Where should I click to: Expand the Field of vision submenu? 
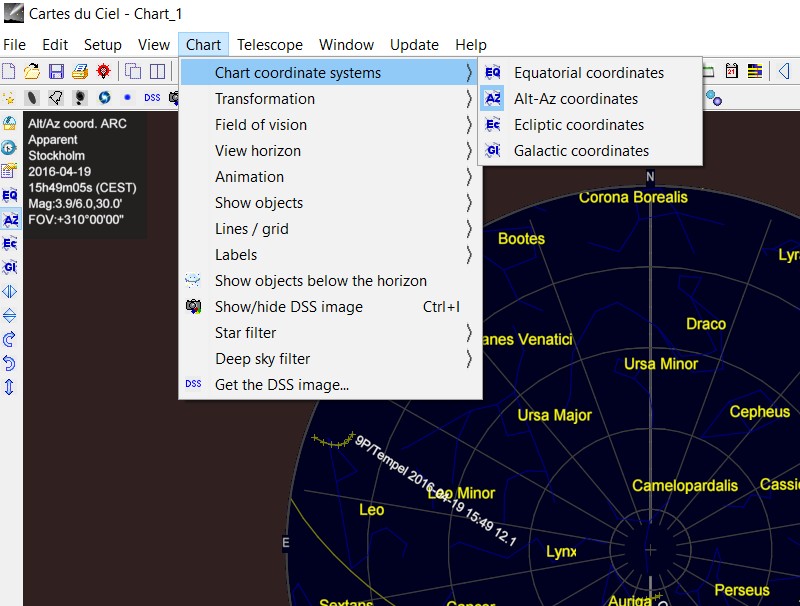pyautogui.click(x=329, y=124)
